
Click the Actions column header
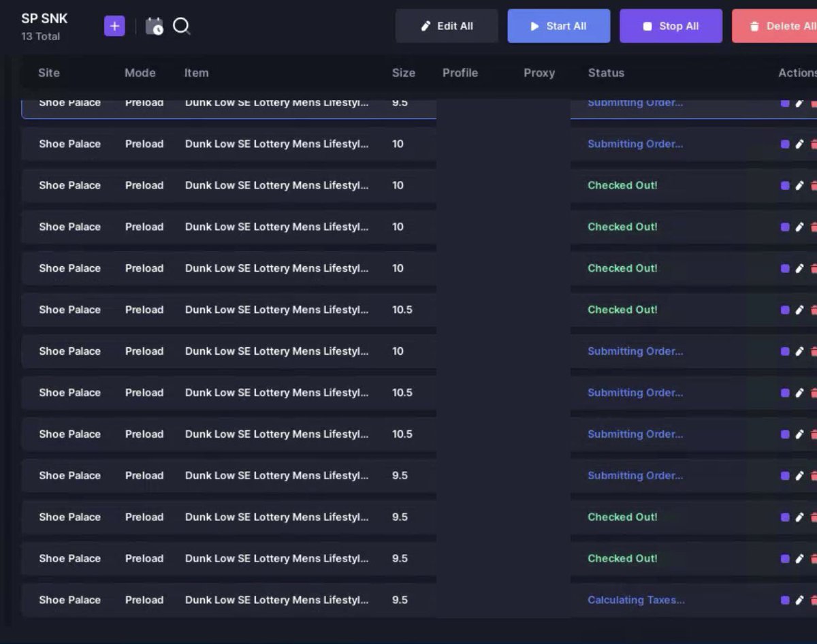(x=797, y=73)
